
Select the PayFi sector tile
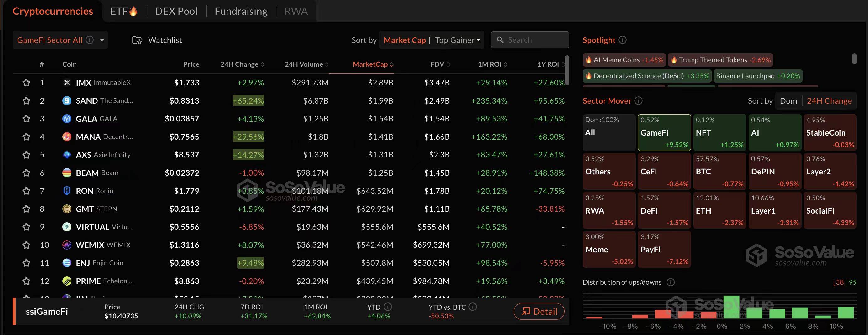pos(664,249)
